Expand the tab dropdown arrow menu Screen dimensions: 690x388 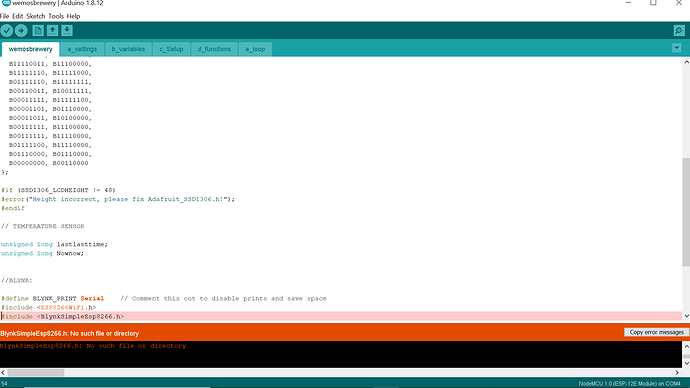[x=677, y=48]
